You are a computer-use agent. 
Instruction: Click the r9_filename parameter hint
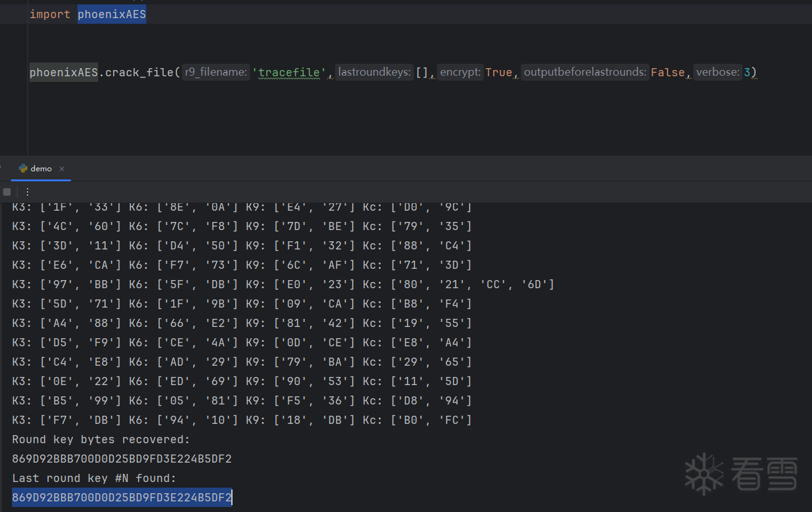click(x=216, y=73)
